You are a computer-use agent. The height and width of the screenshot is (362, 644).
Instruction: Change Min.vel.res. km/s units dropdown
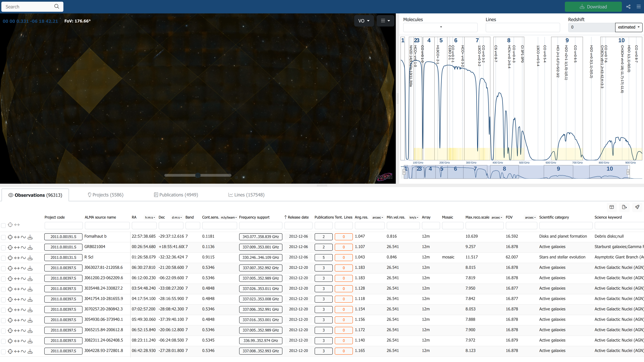(x=414, y=218)
